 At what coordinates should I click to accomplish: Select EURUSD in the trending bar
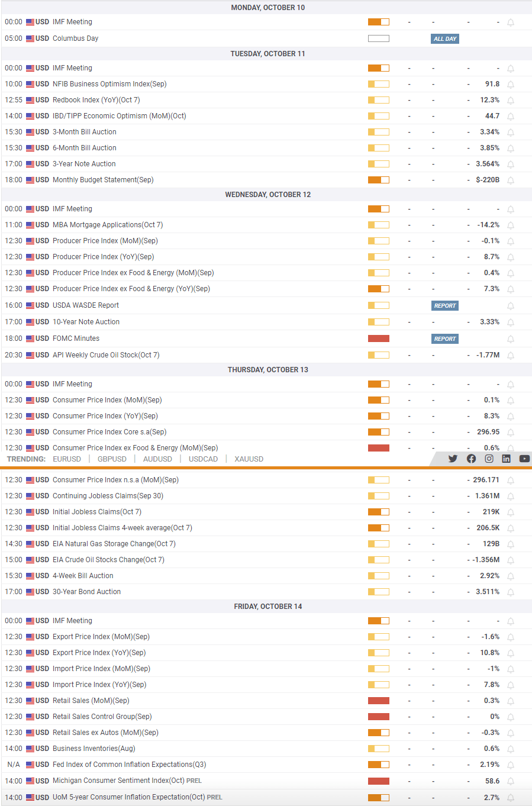point(67,459)
